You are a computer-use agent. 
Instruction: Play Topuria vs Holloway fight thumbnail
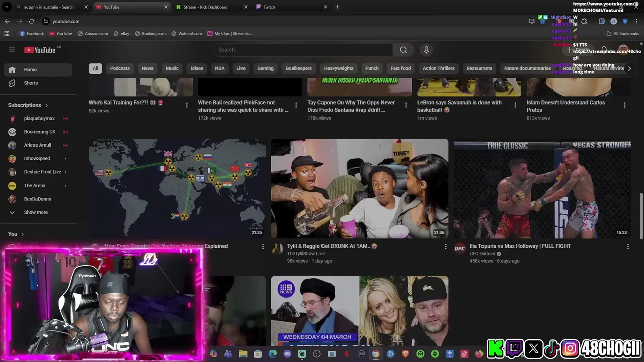click(542, 189)
